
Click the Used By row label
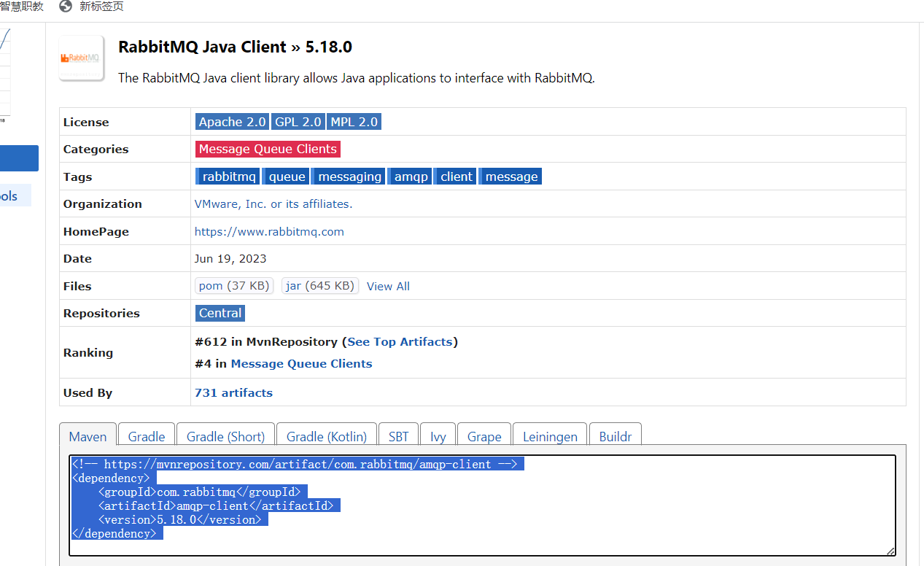[88, 393]
